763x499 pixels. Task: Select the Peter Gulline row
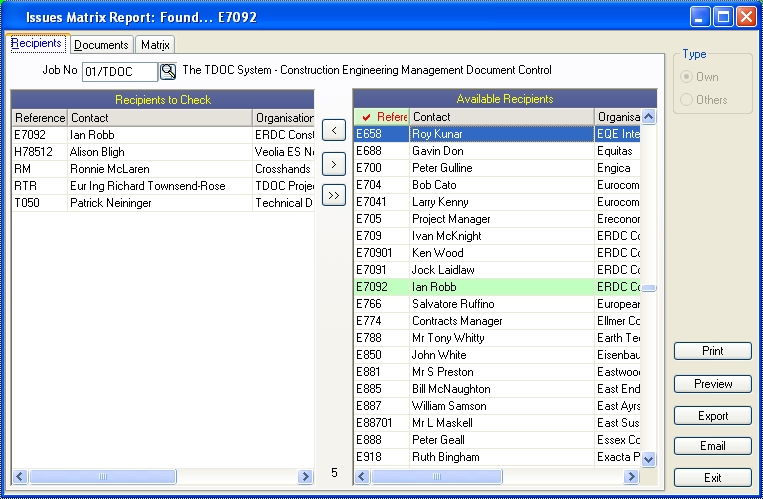click(497, 168)
